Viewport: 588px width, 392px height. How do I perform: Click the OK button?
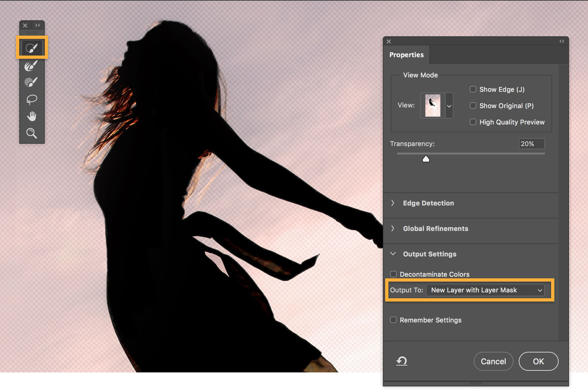[x=538, y=361]
